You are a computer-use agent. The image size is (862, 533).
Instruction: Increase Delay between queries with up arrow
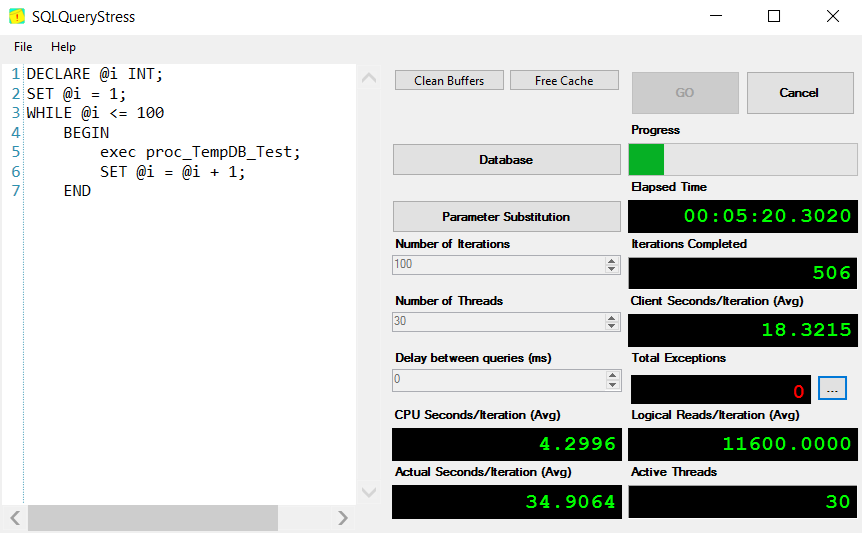pyautogui.click(x=612, y=376)
